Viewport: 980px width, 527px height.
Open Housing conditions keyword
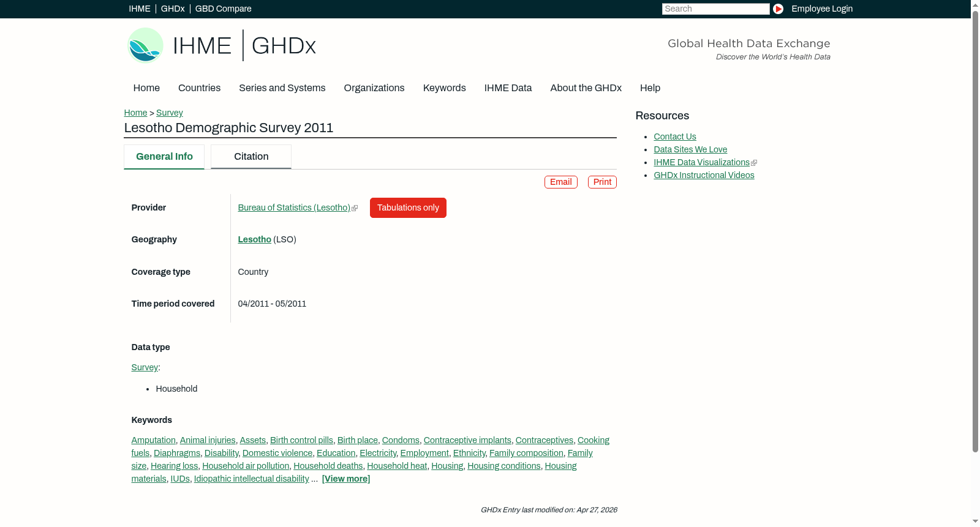(503, 466)
